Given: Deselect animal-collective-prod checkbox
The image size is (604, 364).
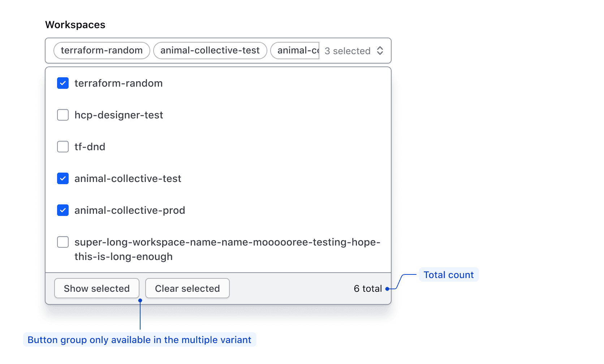Looking at the screenshot, I should click(x=62, y=210).
